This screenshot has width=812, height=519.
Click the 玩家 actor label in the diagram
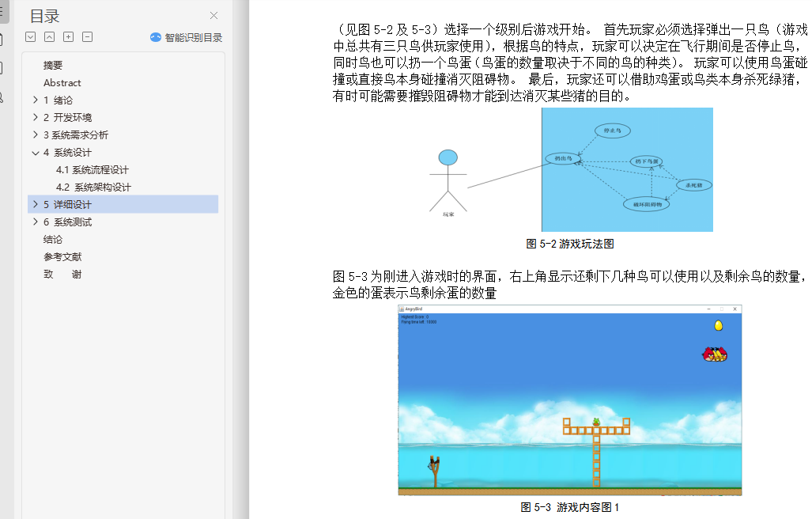point(448,214)
